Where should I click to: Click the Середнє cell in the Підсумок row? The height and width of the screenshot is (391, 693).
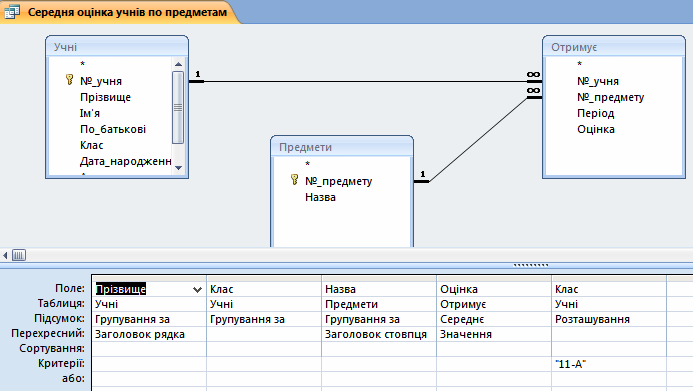click(x=494, y=319)
